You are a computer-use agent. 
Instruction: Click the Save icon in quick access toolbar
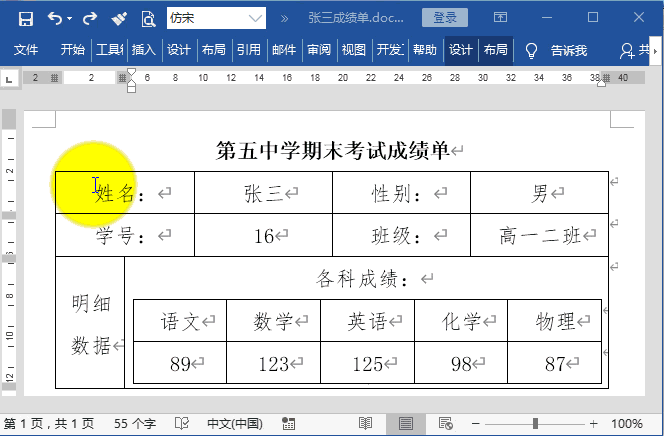26,18
